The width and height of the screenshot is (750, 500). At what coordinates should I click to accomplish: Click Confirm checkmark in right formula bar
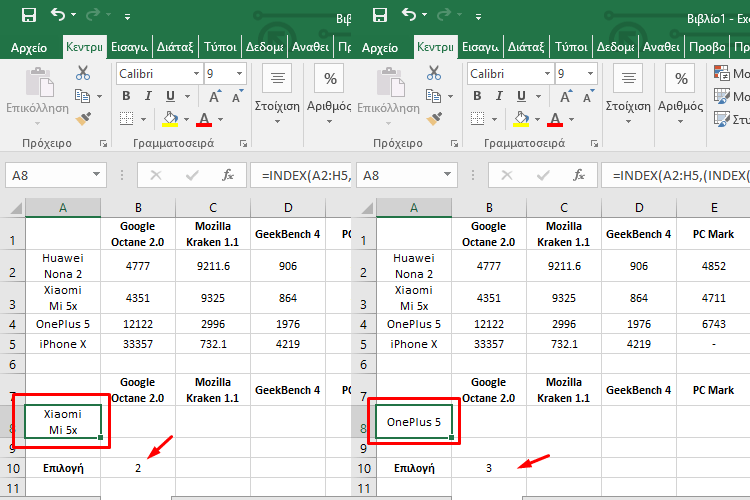[543, 176]
